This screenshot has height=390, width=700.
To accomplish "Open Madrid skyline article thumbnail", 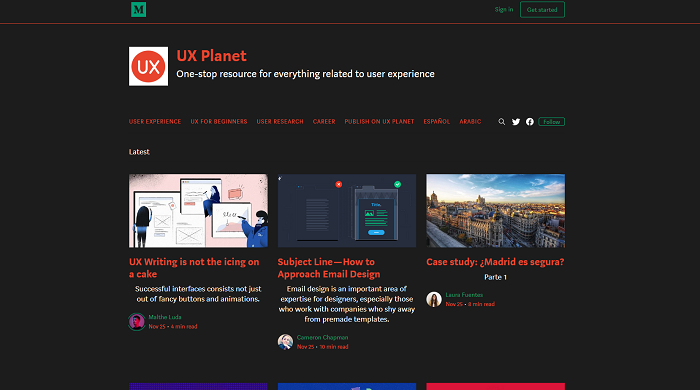I will tap(496, 211).
